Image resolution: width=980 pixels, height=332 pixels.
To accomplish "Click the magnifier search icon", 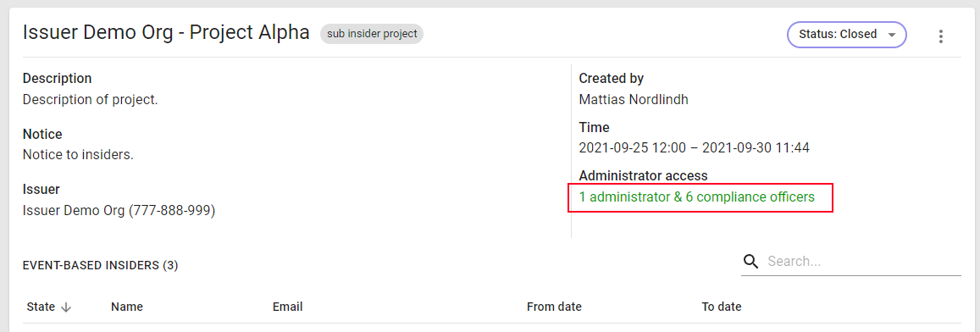I will (750, 262).
